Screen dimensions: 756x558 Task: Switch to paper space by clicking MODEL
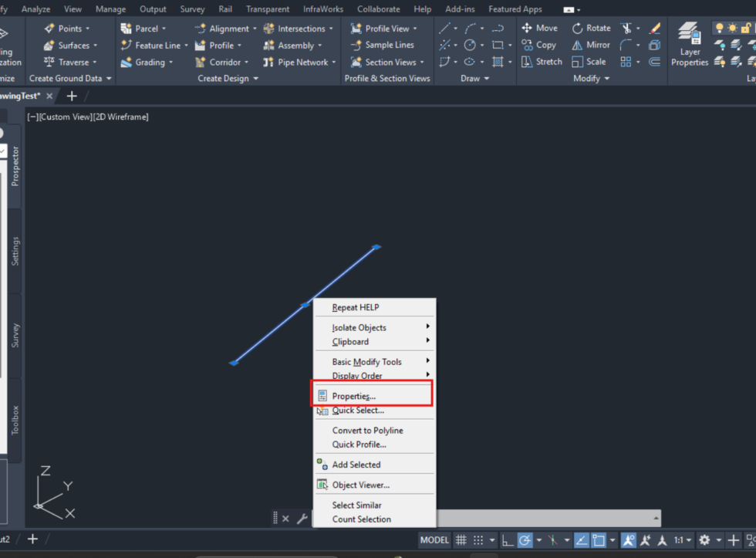pyautogui.click(x=434, y=540)
